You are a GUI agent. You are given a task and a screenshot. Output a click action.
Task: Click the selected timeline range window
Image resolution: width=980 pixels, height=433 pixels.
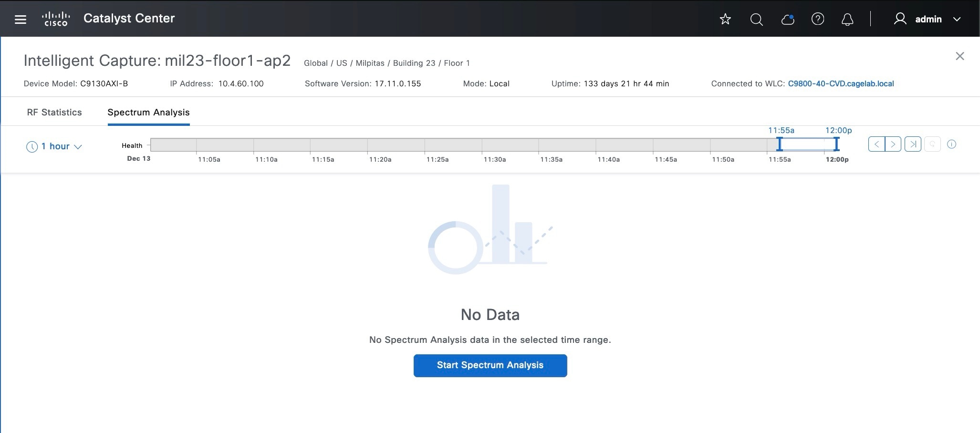tap(808, 144)
